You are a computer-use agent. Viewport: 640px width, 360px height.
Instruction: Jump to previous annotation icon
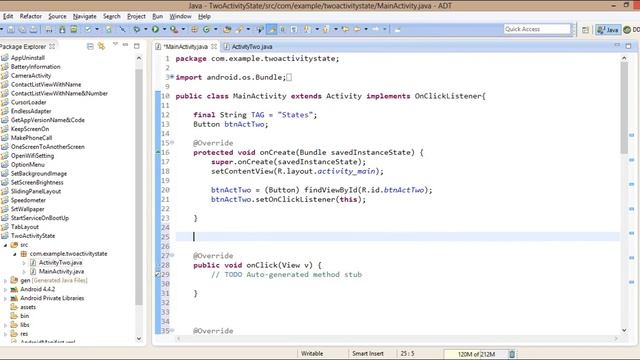tap(326, 29)
